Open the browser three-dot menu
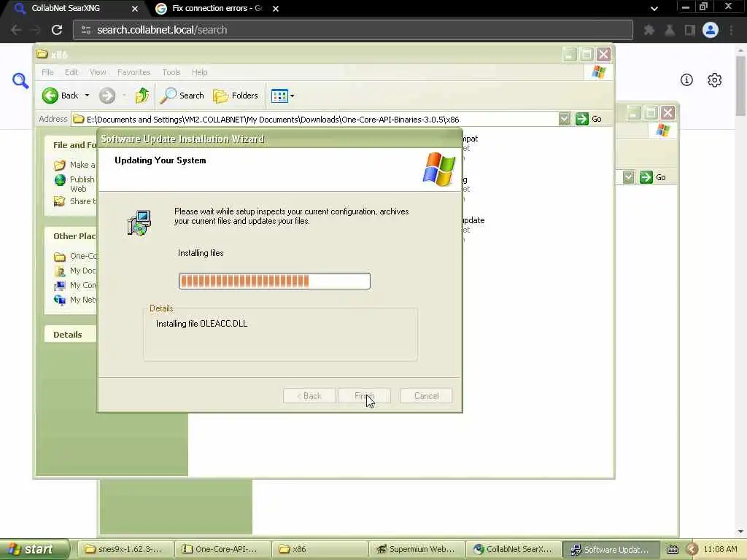 point(731,30)
